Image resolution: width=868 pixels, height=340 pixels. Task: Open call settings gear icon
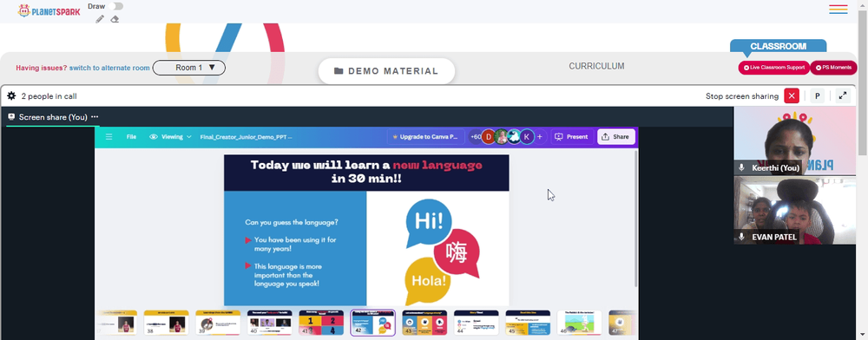tap(11, 95)
